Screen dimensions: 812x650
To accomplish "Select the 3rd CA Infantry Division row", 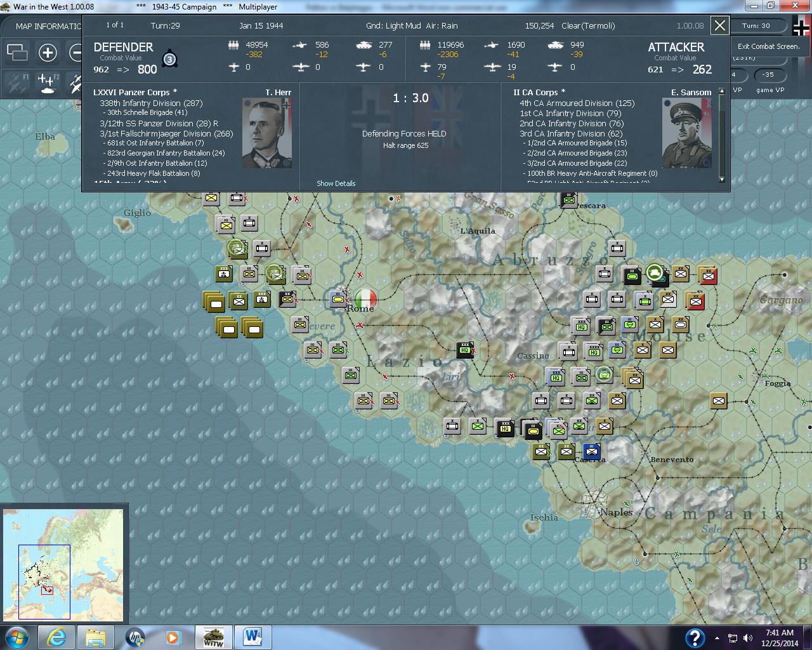I will pyautogui.click(x=571, y=134).
